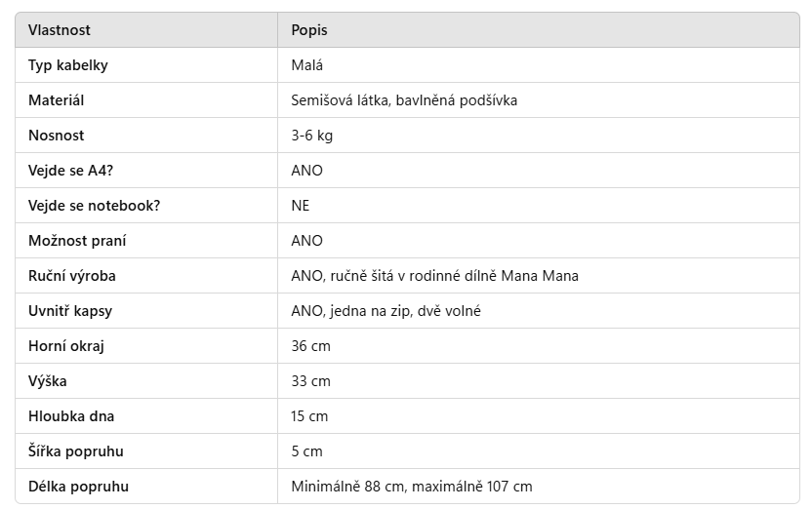Click 'Semišová látka, bavlněná podšívka' text
The height and width of the screenshot is (509, 812).
click(x=404, y=100)
